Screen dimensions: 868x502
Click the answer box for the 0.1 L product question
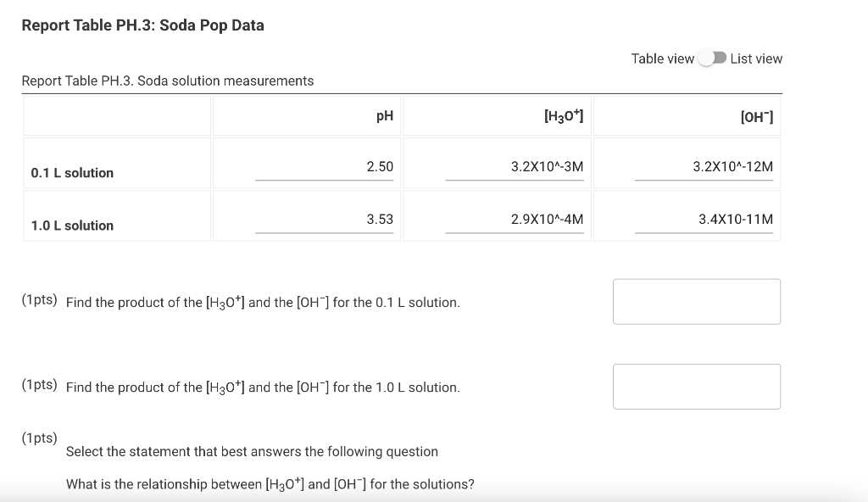coord(696,301)
